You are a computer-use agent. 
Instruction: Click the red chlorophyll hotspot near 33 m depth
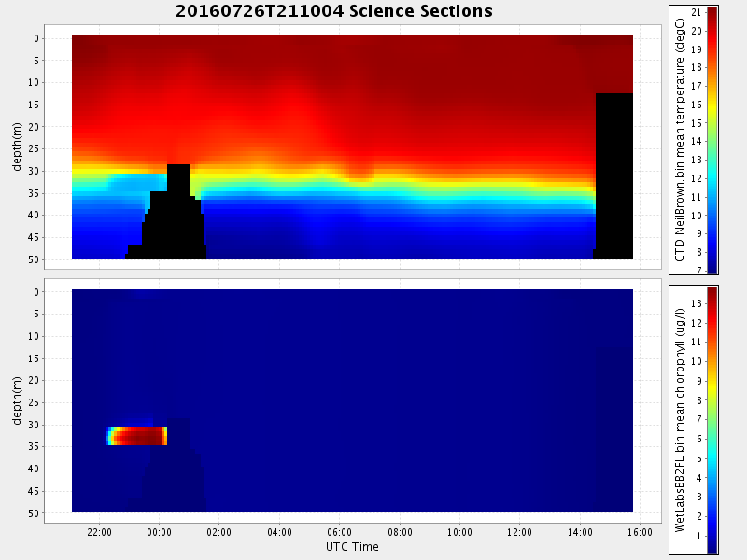(138, 436)
